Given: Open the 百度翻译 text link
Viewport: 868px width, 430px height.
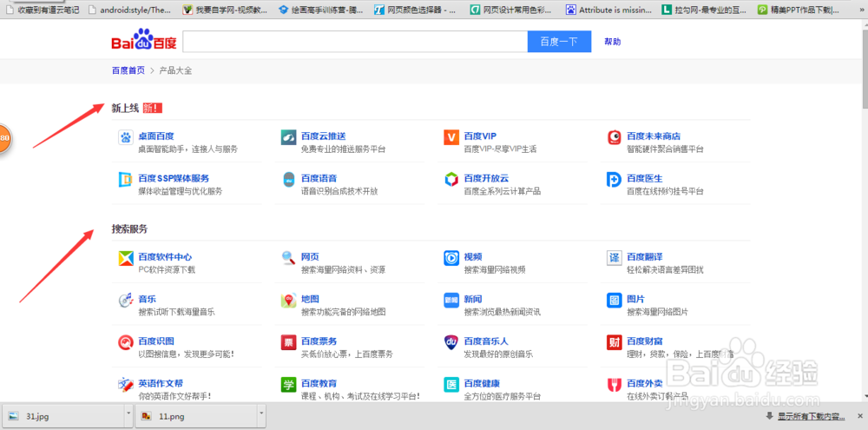Looking at the screenshot, I should pos(645,257).
